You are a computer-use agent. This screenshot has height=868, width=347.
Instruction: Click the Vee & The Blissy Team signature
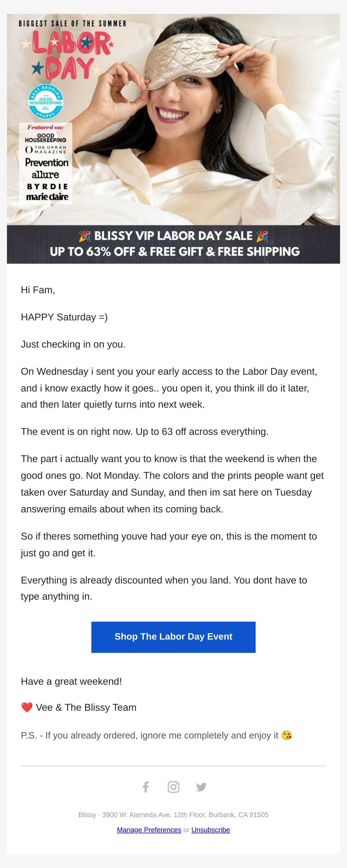pyautogui.click(x=86, y=707)
